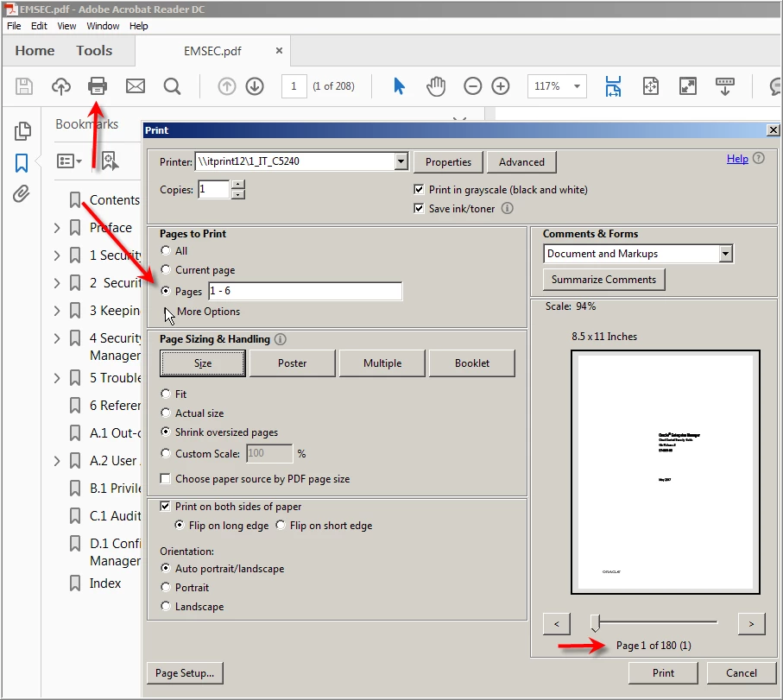The width and height of the screenshot is (783, 700).
Task: Select the arrow selection tool
Action: (399, 86)
